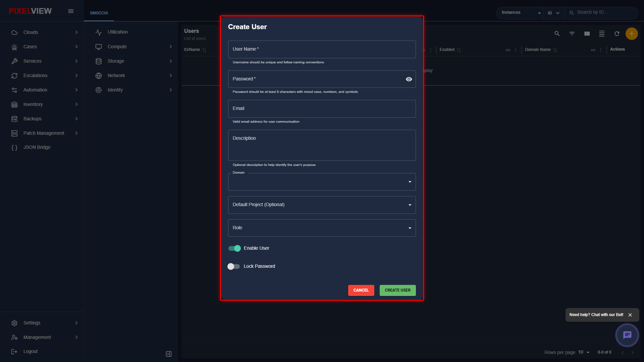The width and height of the screenshot is (644, 362).
Task: Open the Domain dropdown
Action: [x=322, y=182]
